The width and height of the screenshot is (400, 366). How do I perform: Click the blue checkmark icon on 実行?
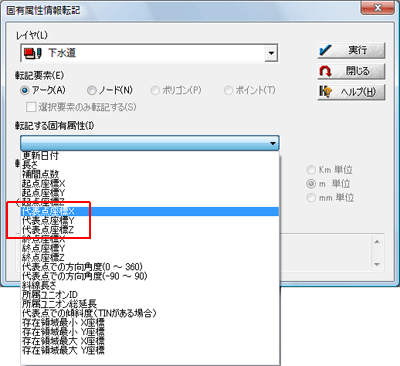[325, 51]
